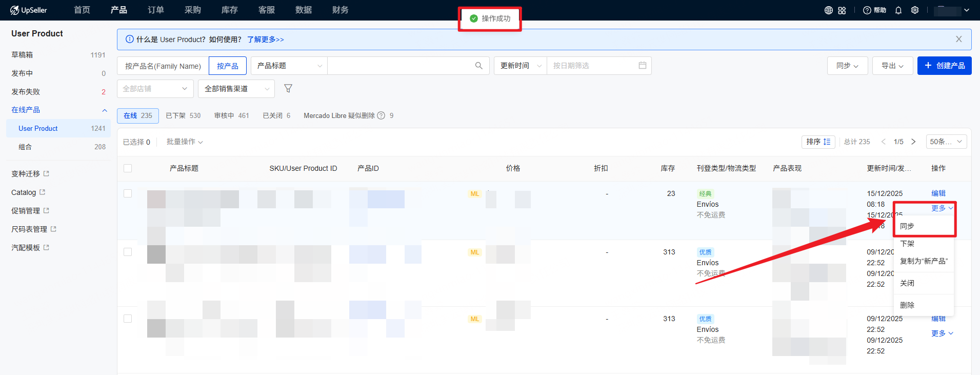Image resolution: width=980 pixels, height=375 pixels.
Task: Open the settings gear icon
Action: coord(914,10)
